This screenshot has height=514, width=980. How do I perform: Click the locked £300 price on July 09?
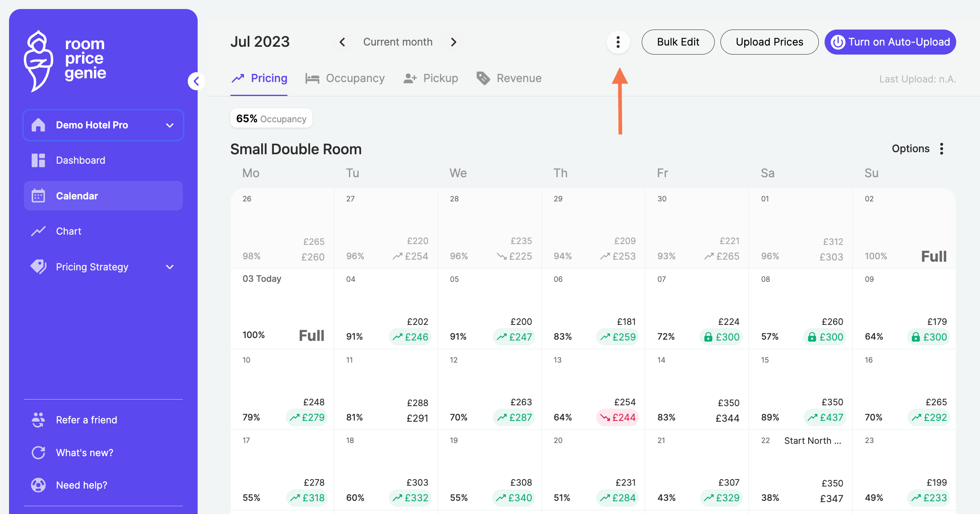(x=929, y=337)
